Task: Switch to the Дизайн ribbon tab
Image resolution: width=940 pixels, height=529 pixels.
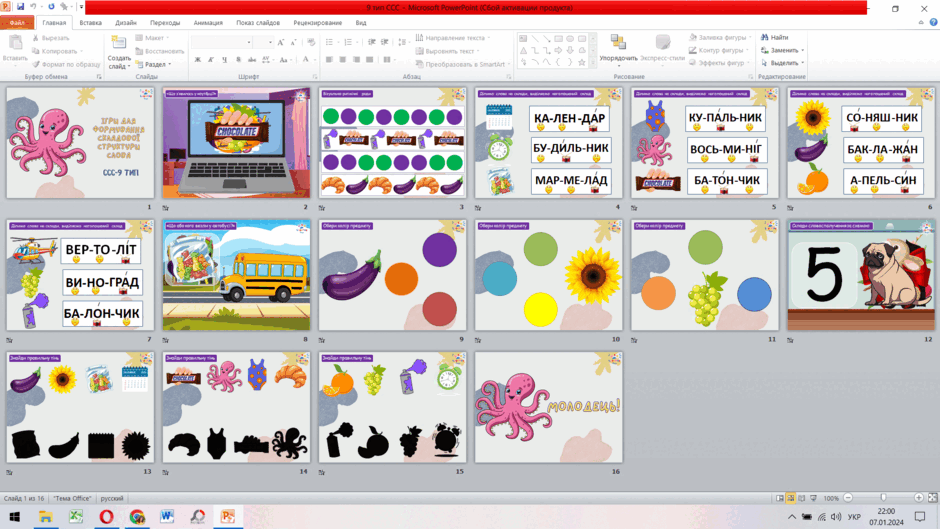Action: [x=126, y=23]
